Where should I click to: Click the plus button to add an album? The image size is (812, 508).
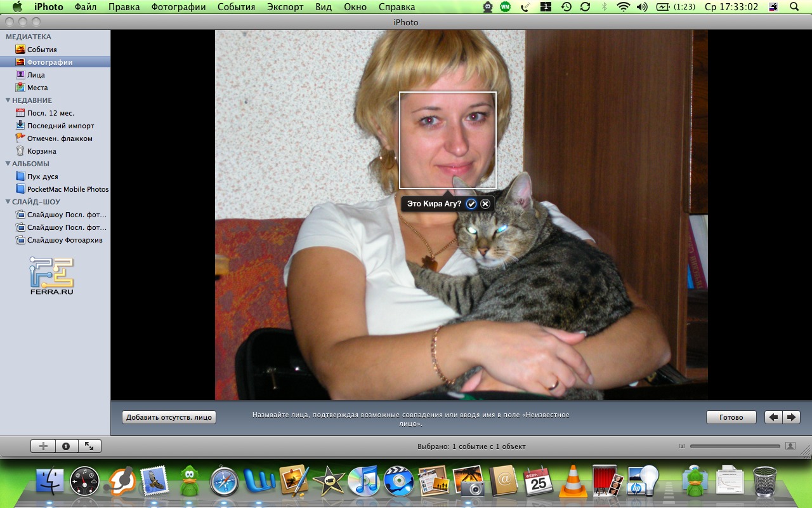tap(43, 446)
